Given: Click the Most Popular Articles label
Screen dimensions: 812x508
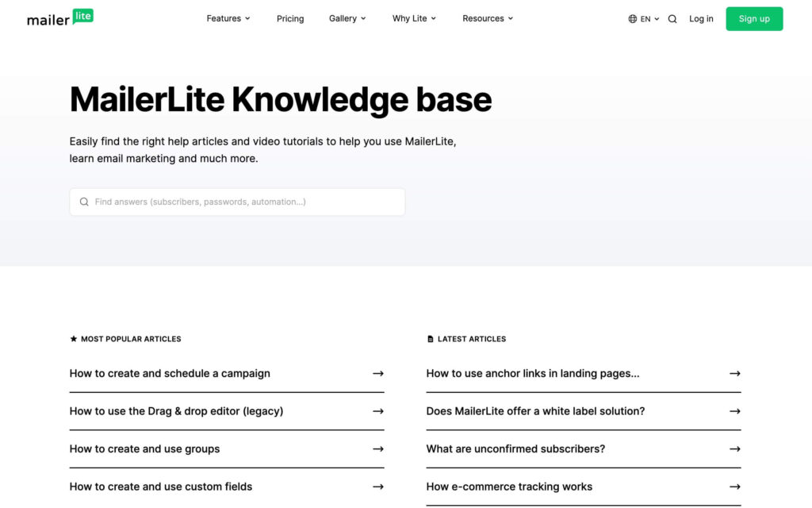Looking at the screenshot, I should click(x=131, y=339).
